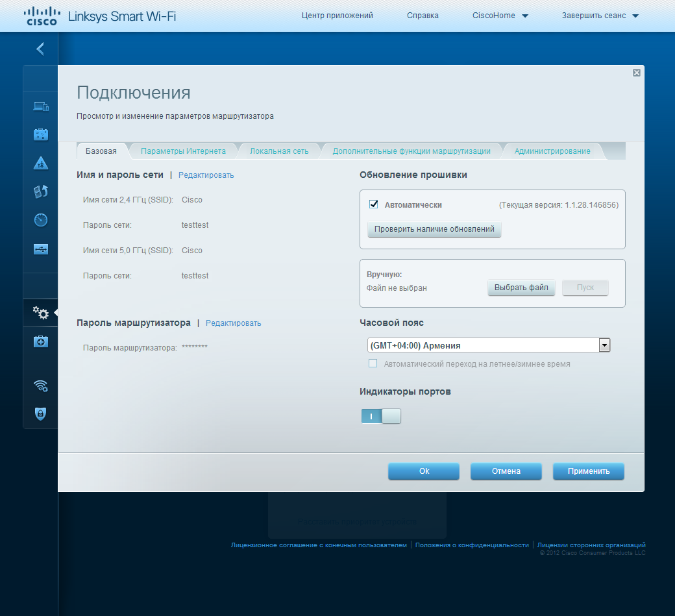675x616 pixels.
Task: Click the Файл не выбран text
Action: point(397,288)
